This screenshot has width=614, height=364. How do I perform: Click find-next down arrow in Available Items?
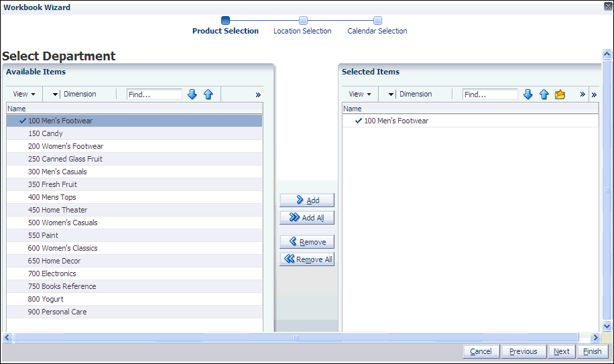point(192,95)
